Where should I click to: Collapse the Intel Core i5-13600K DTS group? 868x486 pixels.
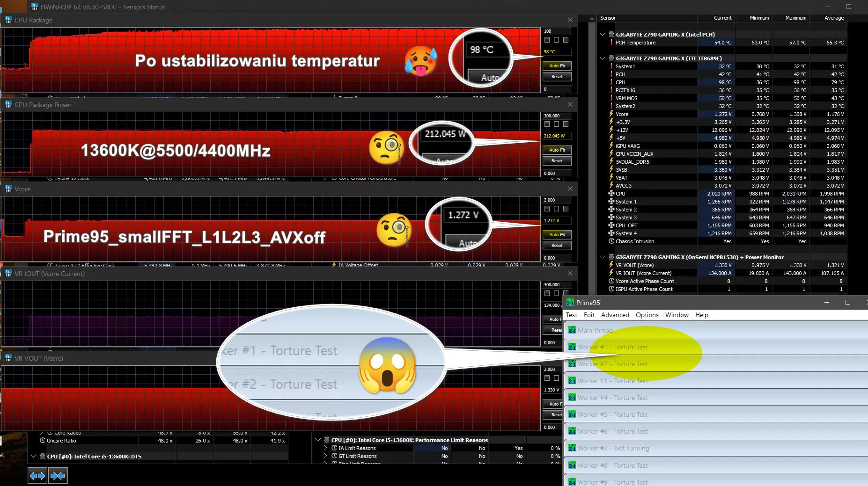pyautogui.click(x=34, y=457)
